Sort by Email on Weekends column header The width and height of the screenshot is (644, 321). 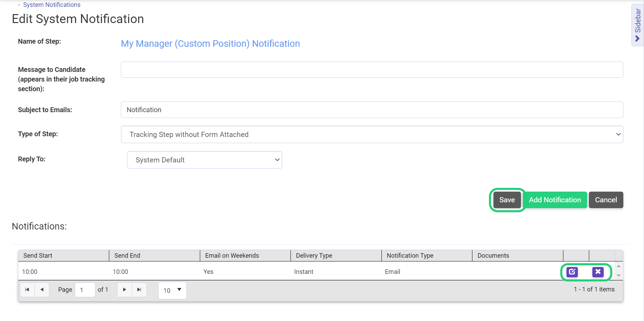(245, 256)
